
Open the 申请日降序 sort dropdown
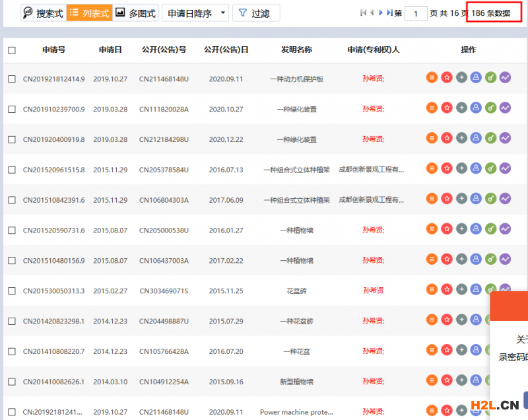[x=195, y=13]
